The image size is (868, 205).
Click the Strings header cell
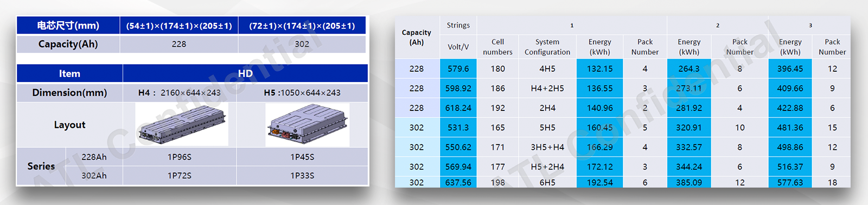click(458, 25)
